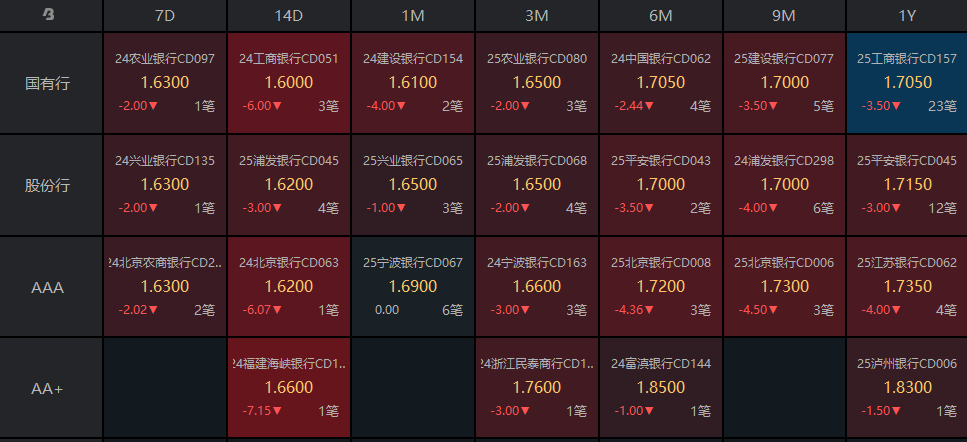Image resolution: width=967 pixels, height=442 pixels.
Task: Open the 24福建海峡银行 CD cell
Action: [289, 388]
